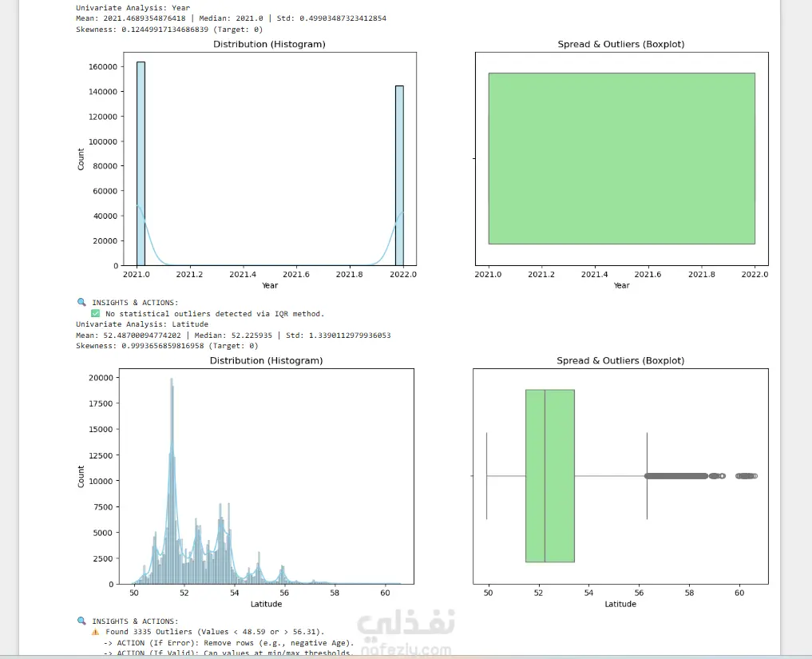This screenshot has width=812, height=659.
Task: Click the green box in the Latitude boxplot
Action: [550, 475]
